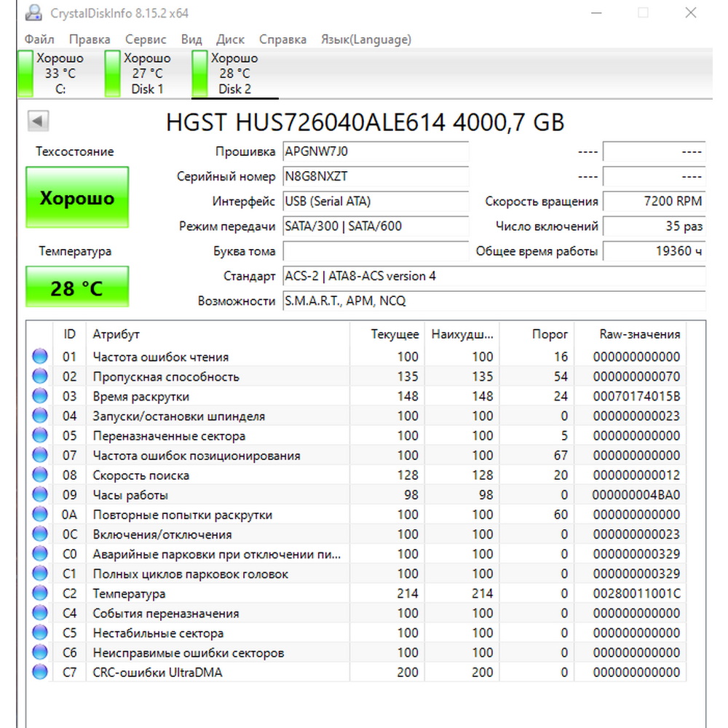Click status orb for attribute 0C row
The width and height of the screenshot is (728, 728).
40,534
